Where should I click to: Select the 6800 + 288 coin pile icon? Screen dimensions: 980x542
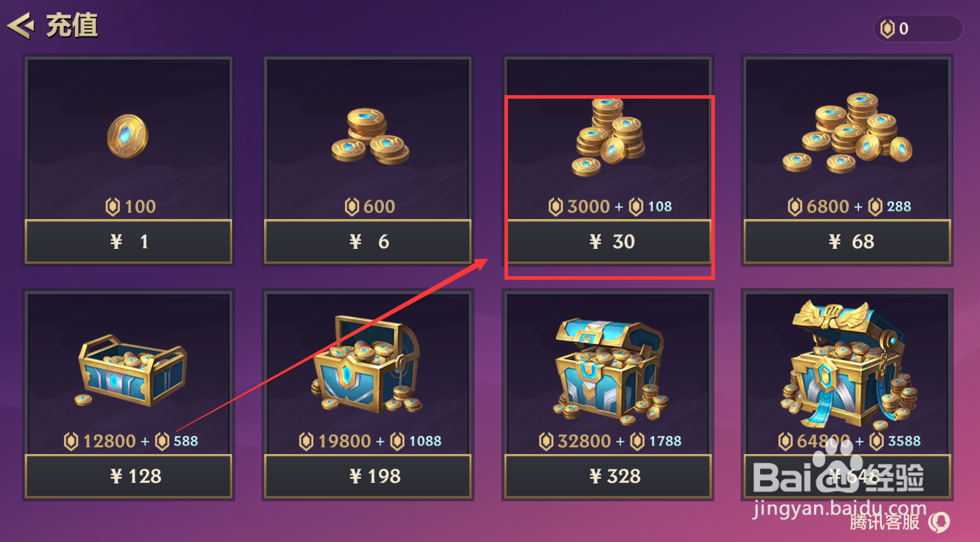tap(847, 133)
